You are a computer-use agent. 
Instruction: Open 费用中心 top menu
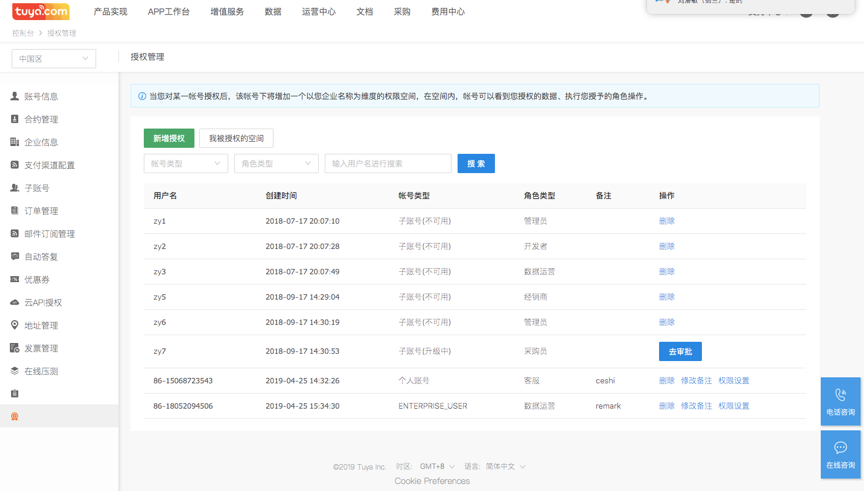coord(447,12)
